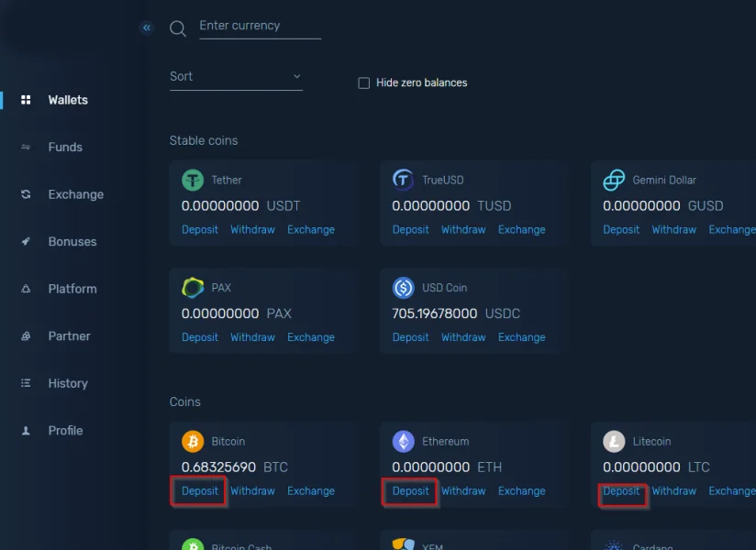Click the search magnifier icon

(178, 28)
